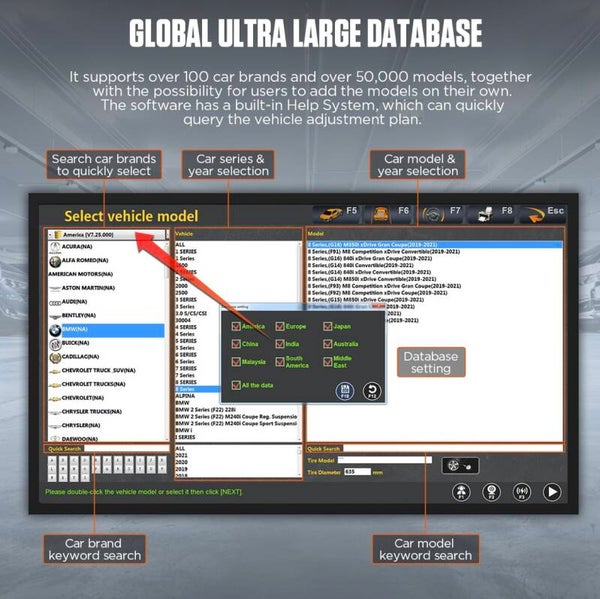This screenshot has height=599, width=600.
Task: Click the F12 reset icon in database setting
Action: click(372, 391)
